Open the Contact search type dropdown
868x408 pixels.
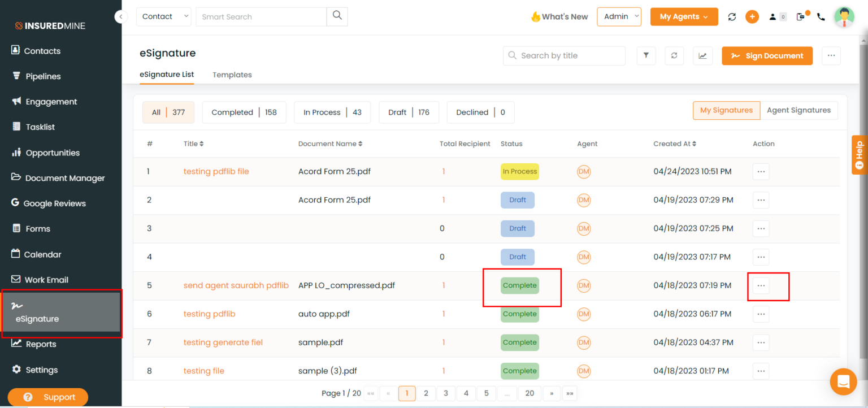pyautogui.click(x=163, y=16)
